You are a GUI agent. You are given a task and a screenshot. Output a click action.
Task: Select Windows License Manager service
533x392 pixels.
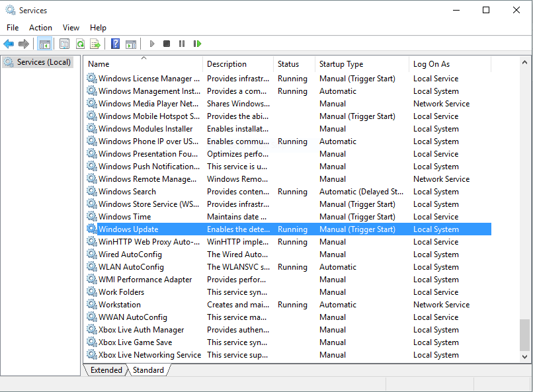(x=289, y=79)
